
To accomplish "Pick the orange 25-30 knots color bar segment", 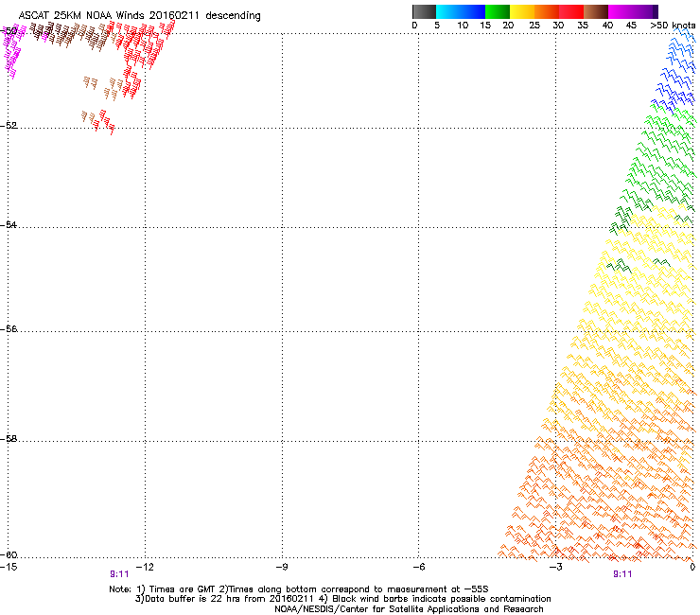I will [547, 11].
